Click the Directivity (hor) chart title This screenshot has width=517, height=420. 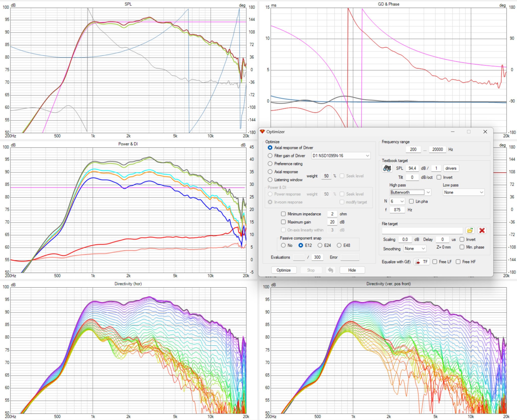(x=128, y=284)
